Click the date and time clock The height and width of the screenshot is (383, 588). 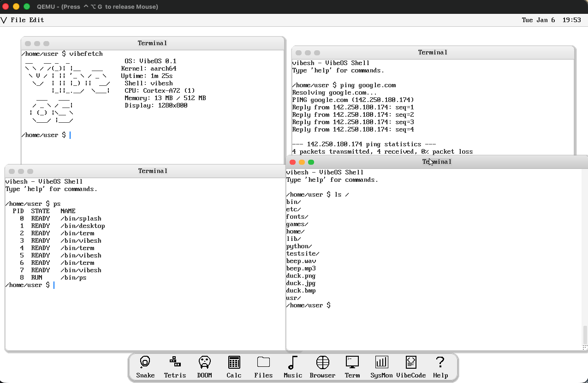click(551, 20)
